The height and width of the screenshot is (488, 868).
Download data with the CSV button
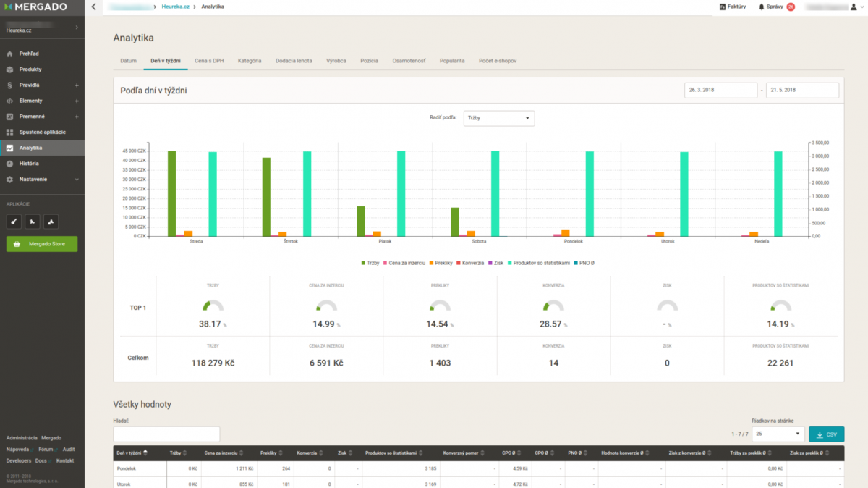point(826,434)
